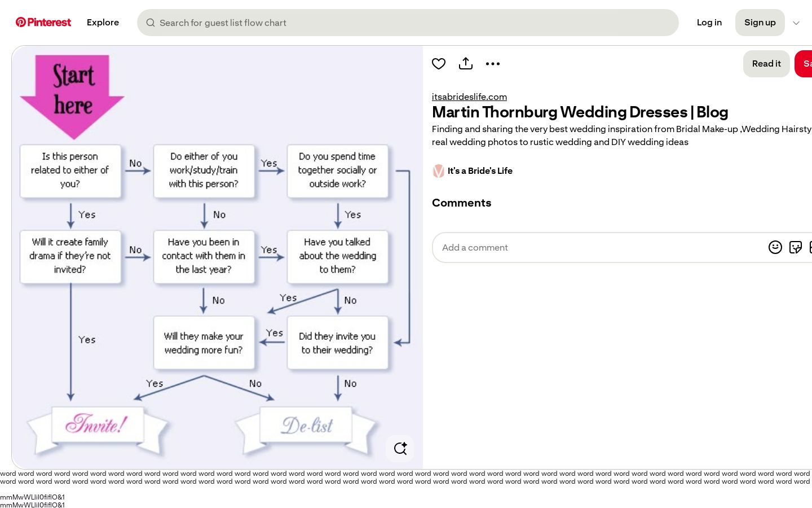Open the itsabrideslife.com link
This screenshot has width=812, height=508.
pos(469,97)
